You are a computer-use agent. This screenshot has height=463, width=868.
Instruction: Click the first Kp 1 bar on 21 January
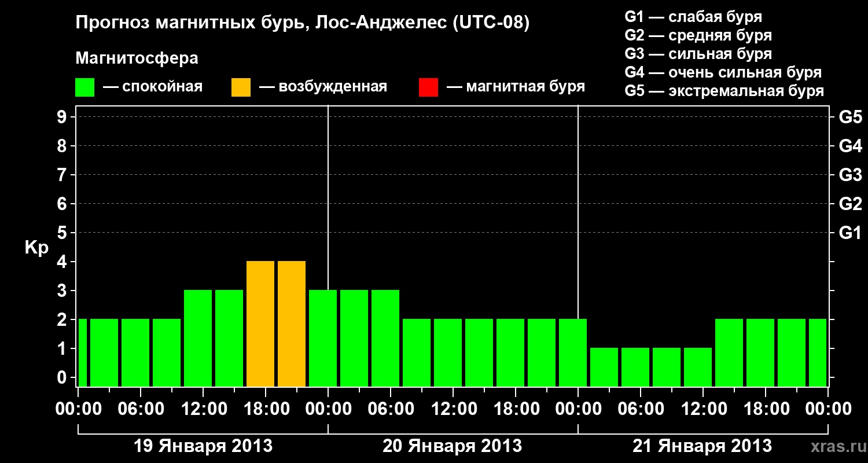604,367
